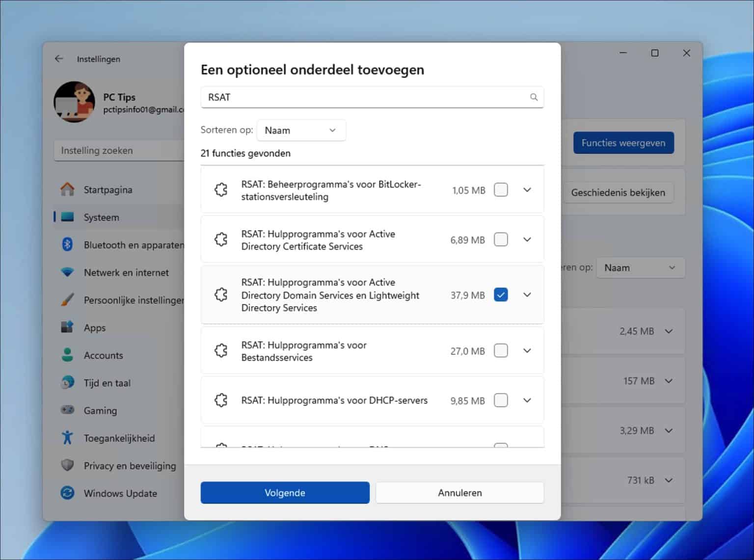Open Windows Update via its refresh icon
The width and height of the screenshot is (754, 560).
(67, 493)
